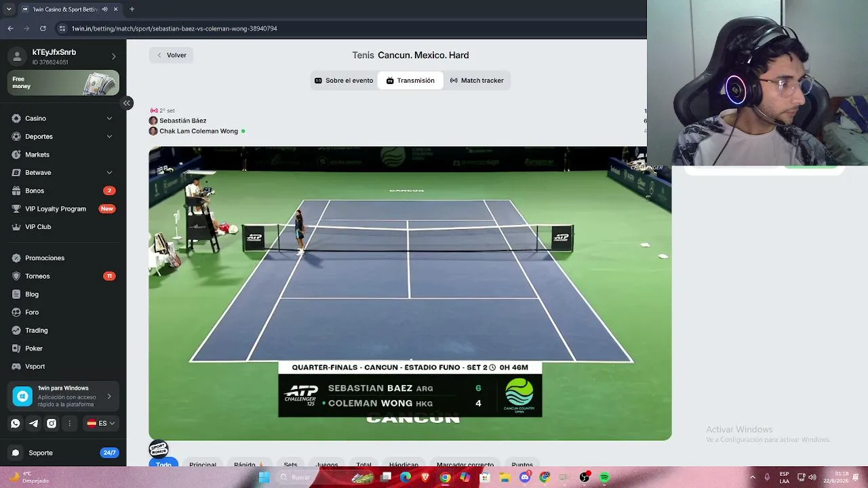Go back in browser history
Image resolution: width=868 pixels, height=488 pixels.
click(10, 28)
